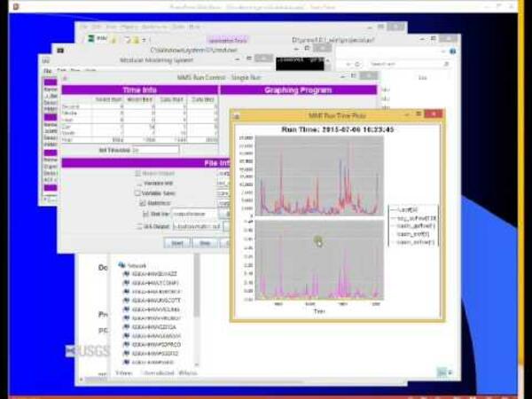Open the Edit menu in Modular Modeling System

[61, 69]
